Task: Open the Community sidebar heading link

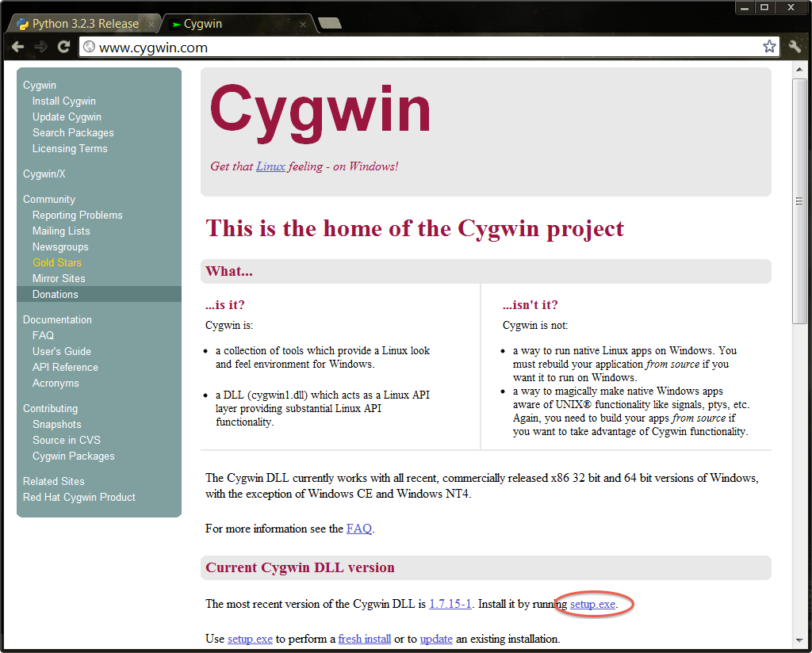Action: pyautogui.click(x=48, y=199)
